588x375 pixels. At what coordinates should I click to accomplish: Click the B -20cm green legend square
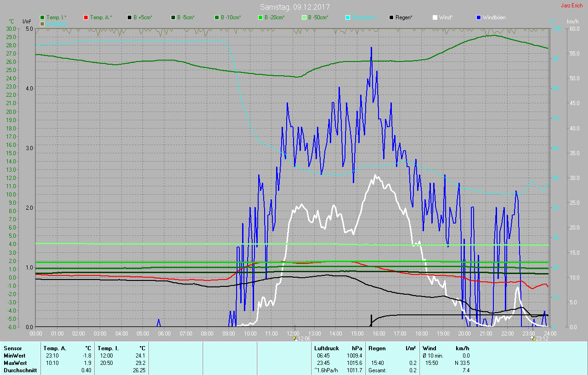(260, 17)
